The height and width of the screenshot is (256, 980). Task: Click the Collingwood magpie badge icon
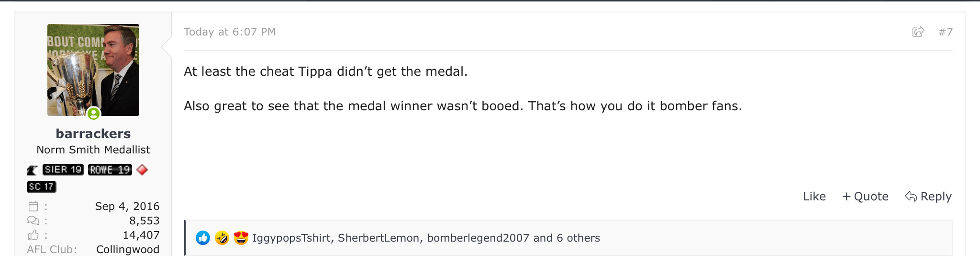tap(33, 170)
